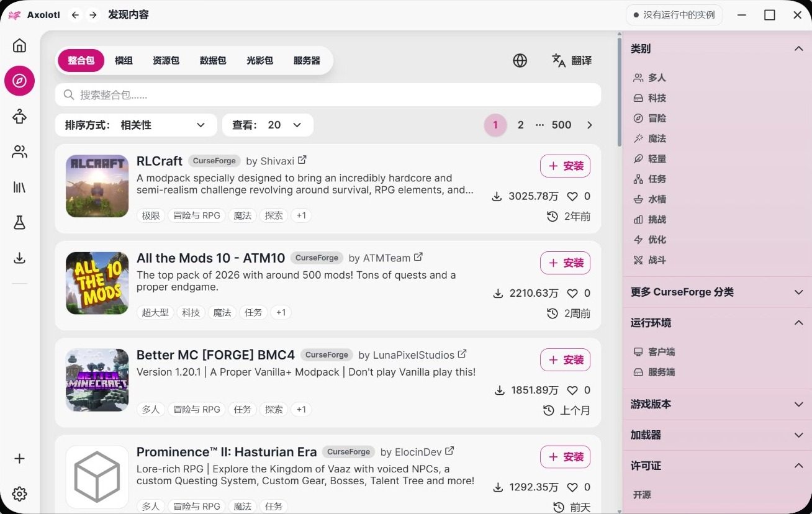Screen dimensions: 812x514
Task: Open settings via the gear icon
Action: (20, 494)
